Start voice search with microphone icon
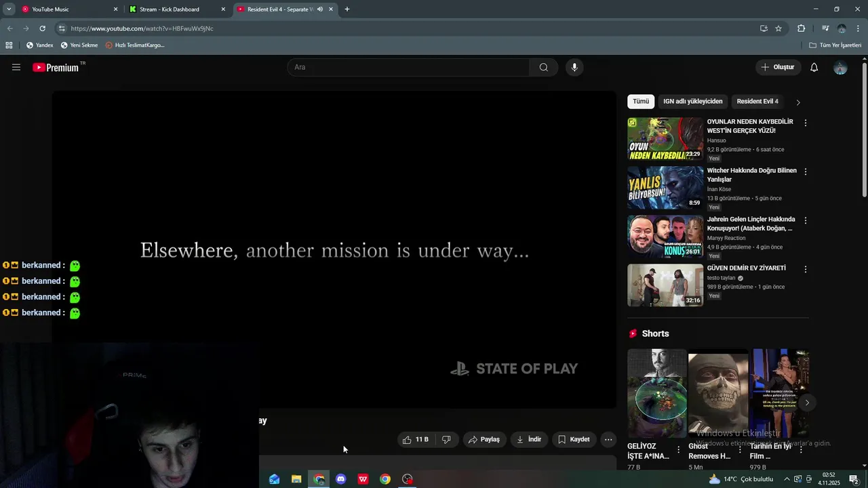868x488 pixels. tap(574, 67)
